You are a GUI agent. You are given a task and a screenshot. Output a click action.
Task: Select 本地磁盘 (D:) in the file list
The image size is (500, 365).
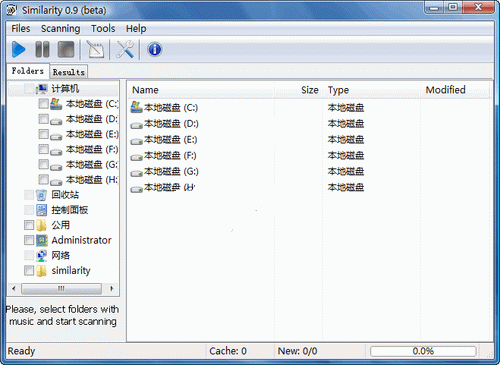[171, 124]
